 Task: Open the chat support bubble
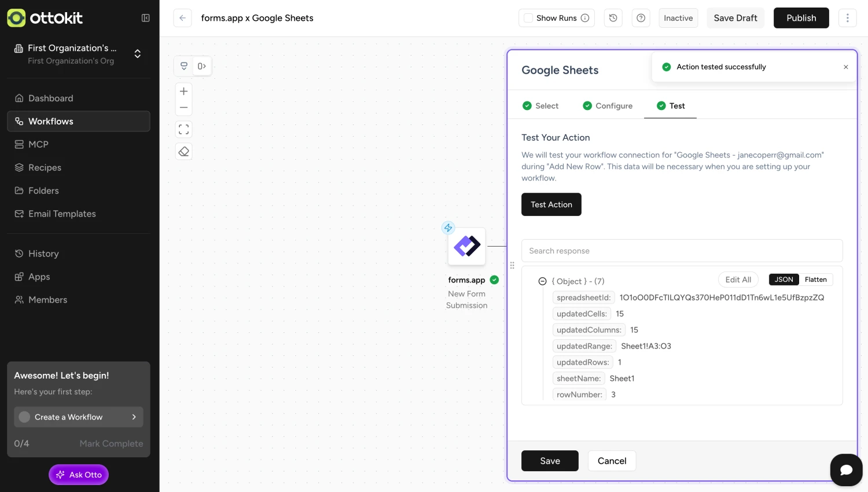(846, 470)
